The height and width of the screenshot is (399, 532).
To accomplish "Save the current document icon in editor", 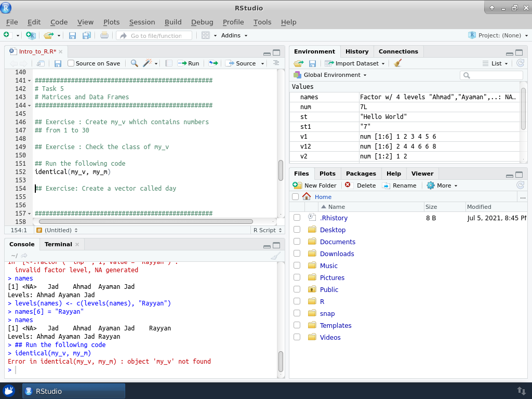I will pyautogui.click(x=58, y=63).
